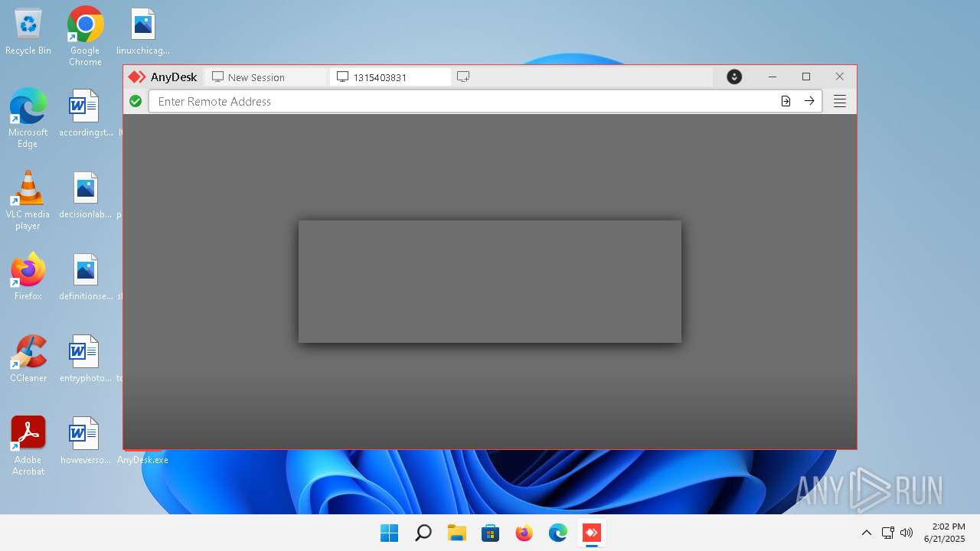Close the AnyDesk window
The image size is (980, 551).
point(840,77)
